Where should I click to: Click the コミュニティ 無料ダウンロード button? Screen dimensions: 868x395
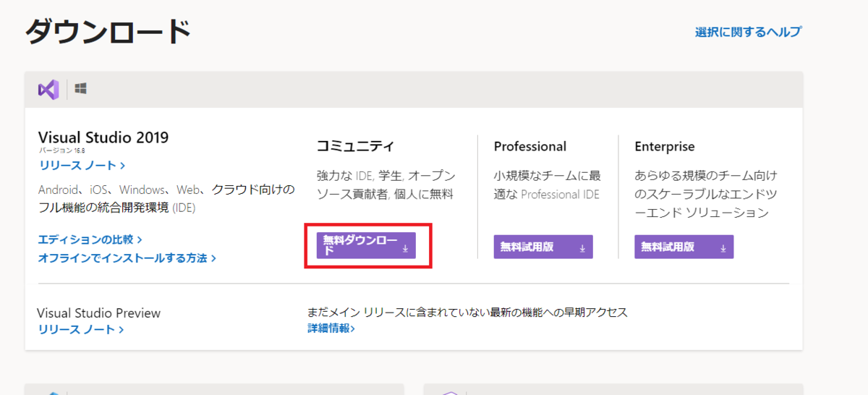(x=366, y=246)
